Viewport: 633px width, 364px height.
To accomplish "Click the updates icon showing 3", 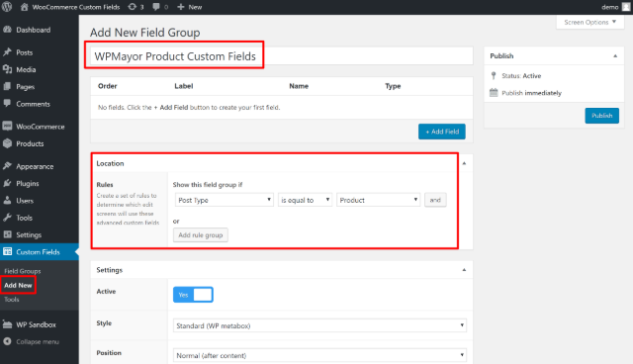I will click(132, 7).
